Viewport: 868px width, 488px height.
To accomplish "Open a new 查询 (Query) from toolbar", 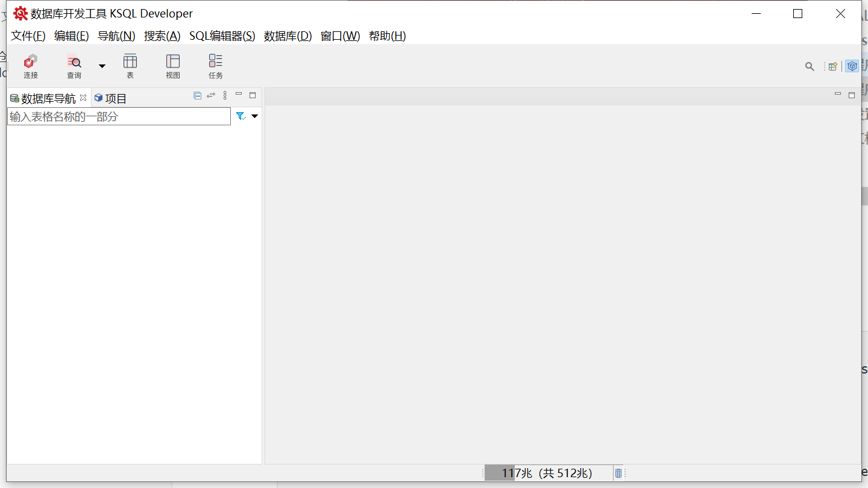I will [74, 66].
